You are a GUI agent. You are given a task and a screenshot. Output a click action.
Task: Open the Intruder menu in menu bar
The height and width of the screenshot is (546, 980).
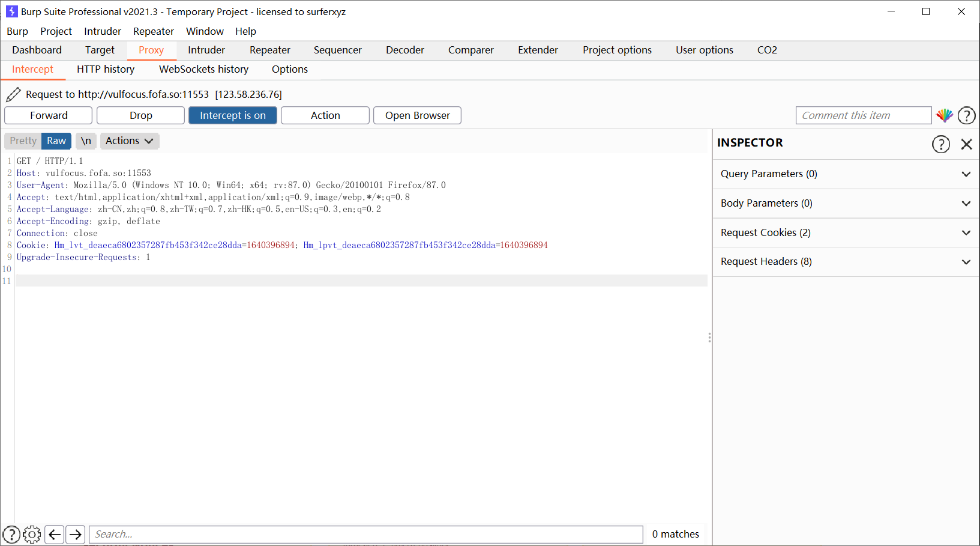coord(103,31)
